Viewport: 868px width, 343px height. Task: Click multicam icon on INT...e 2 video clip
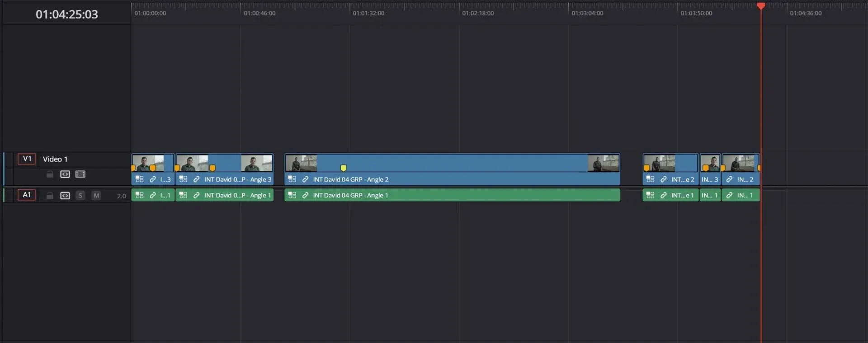[650, 179]
